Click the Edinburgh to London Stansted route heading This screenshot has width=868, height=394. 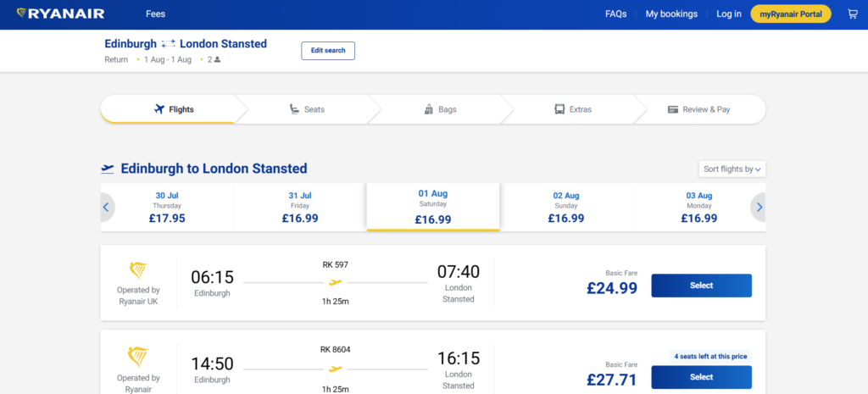point(214,169)
